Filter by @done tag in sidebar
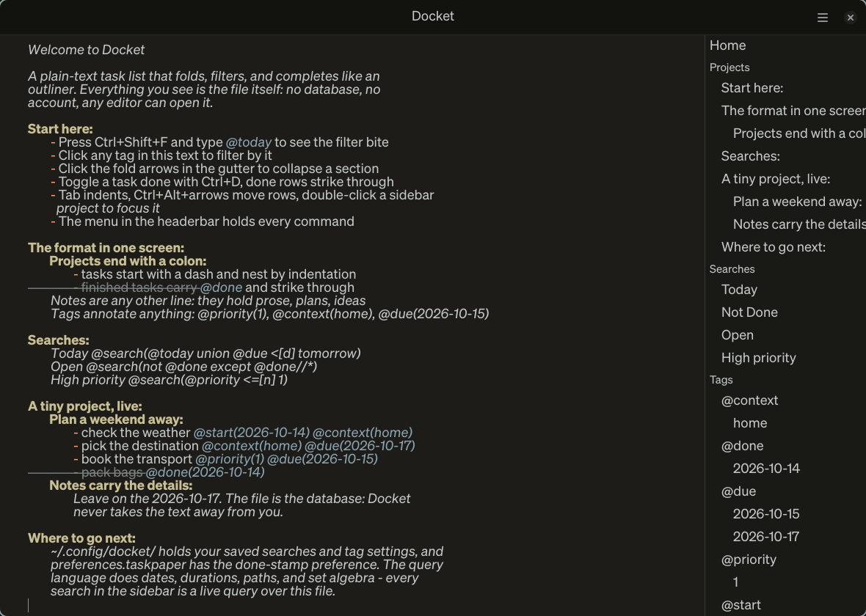 click(742, 445)
